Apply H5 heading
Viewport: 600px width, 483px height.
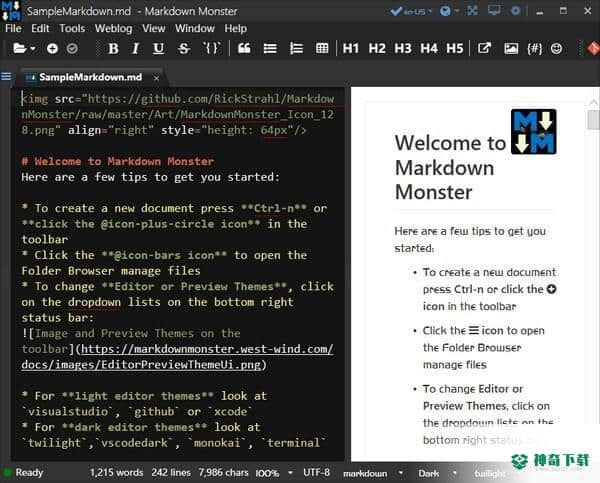(455, 49)
